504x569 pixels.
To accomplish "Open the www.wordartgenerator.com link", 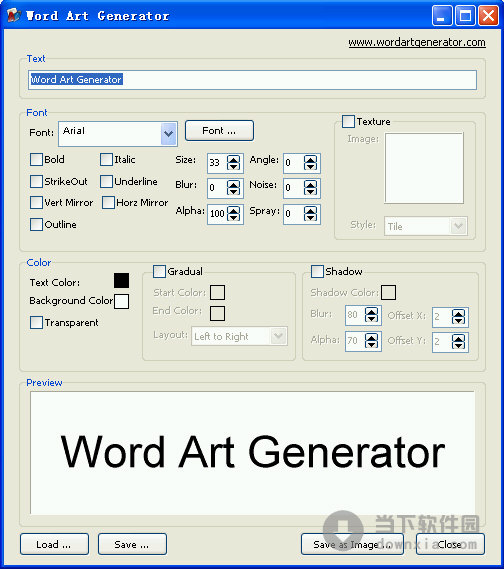I will click(417, 42).
